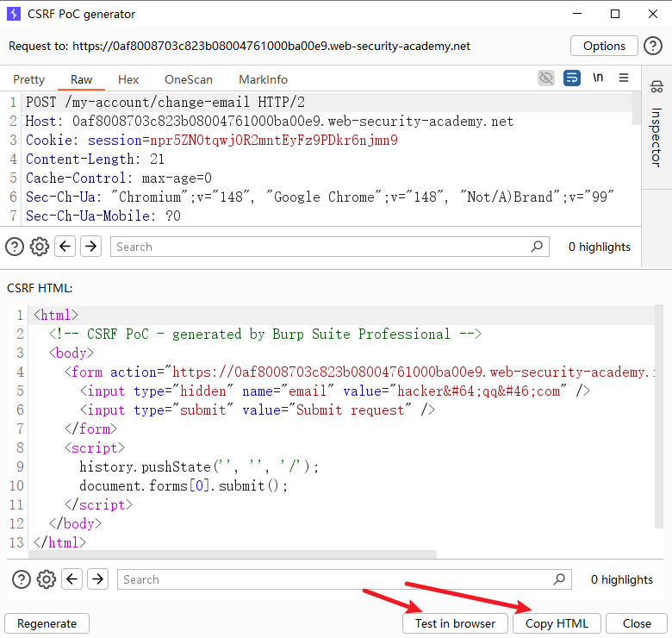Maximize the CSRF PoC generator window
The width and height of the screenshot is (672, 638).
[x=615, y=14]
